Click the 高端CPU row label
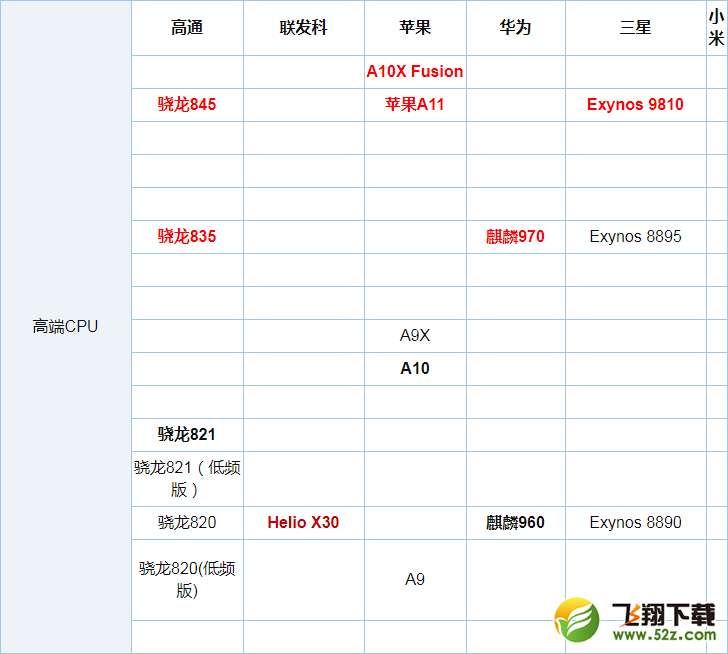This screenshot has width=728, height=654. [66, 326]
